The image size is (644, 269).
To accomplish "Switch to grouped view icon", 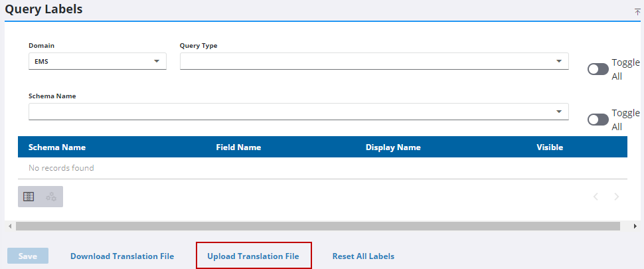I will click(x=51, y=197).
